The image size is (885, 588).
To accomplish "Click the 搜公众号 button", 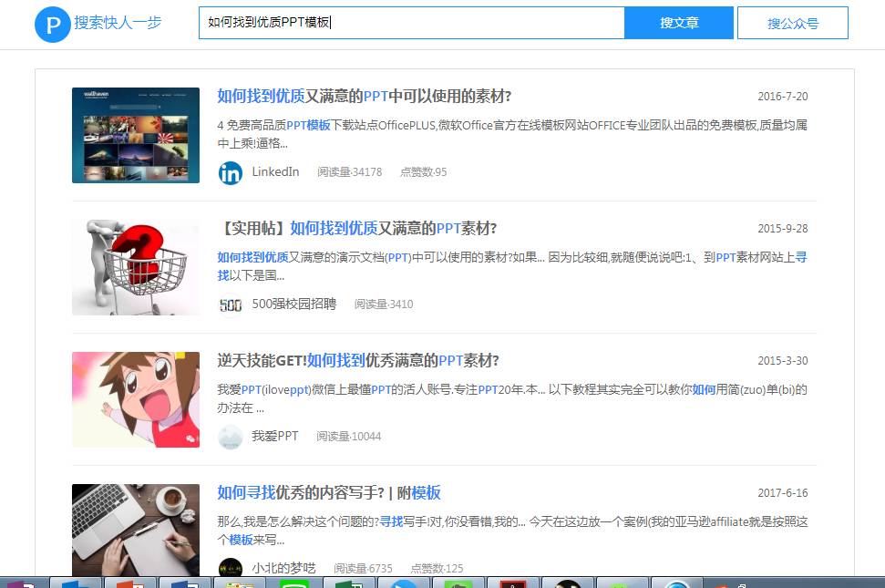I will pyautogui.click(x=792, y=22).
